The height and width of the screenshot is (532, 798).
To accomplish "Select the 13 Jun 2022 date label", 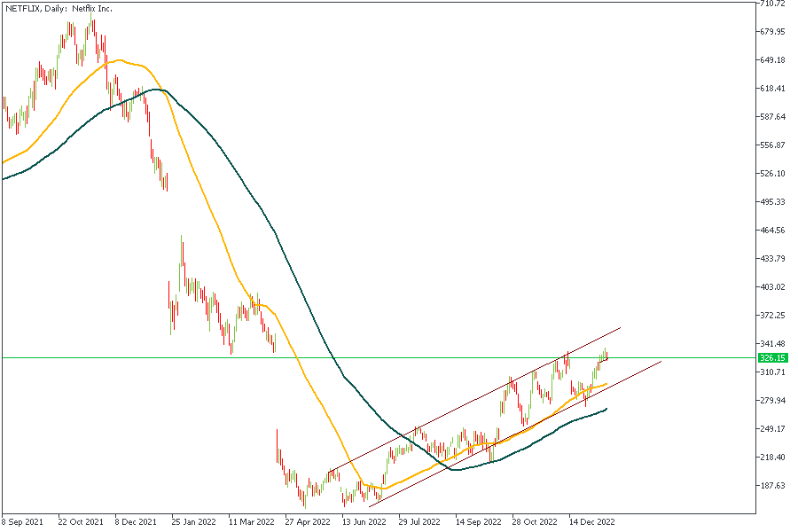I will click(x=363, y=522).
